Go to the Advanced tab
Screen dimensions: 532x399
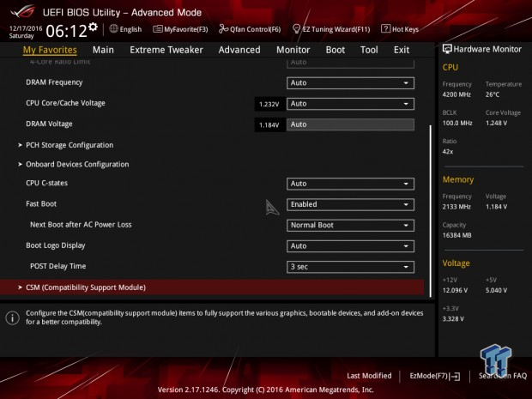pos(239,50)
